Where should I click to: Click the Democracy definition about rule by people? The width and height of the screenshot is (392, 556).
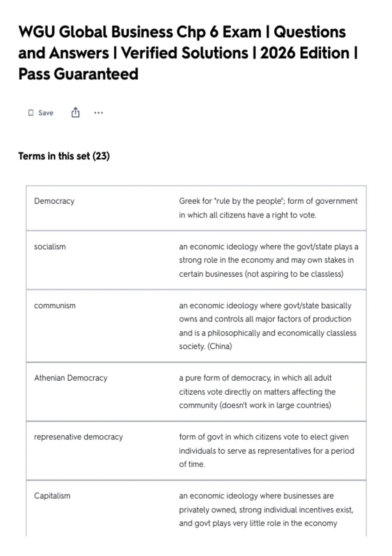[x=268, y=208]
